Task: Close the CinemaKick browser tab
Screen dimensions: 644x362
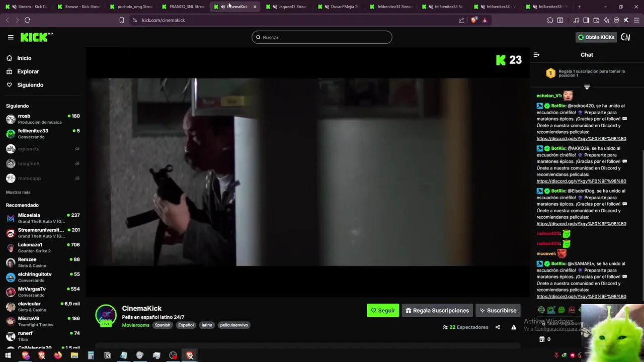Action: pyautogui.click(x=255, y=7)
